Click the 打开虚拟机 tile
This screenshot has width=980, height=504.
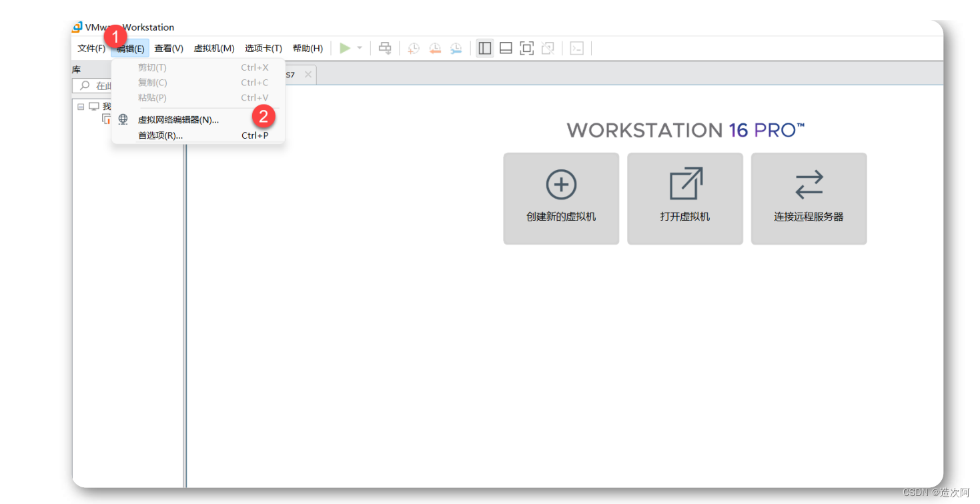coord(685,199)
